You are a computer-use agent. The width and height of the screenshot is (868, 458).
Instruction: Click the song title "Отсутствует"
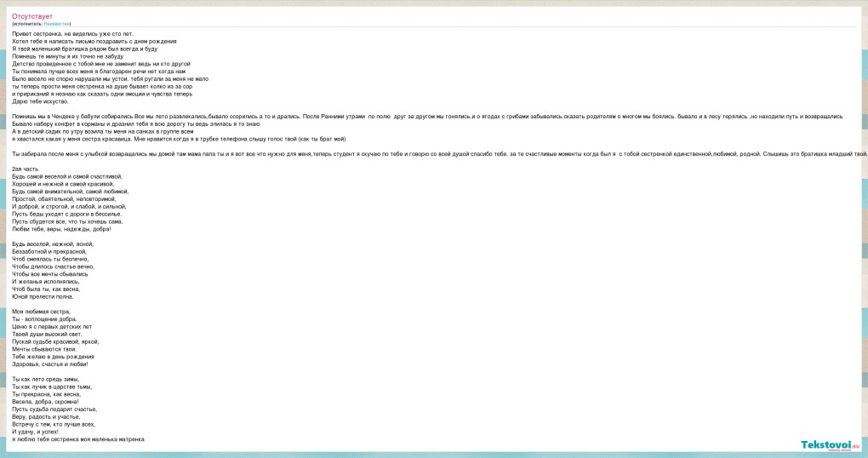[x=32, y=16]
